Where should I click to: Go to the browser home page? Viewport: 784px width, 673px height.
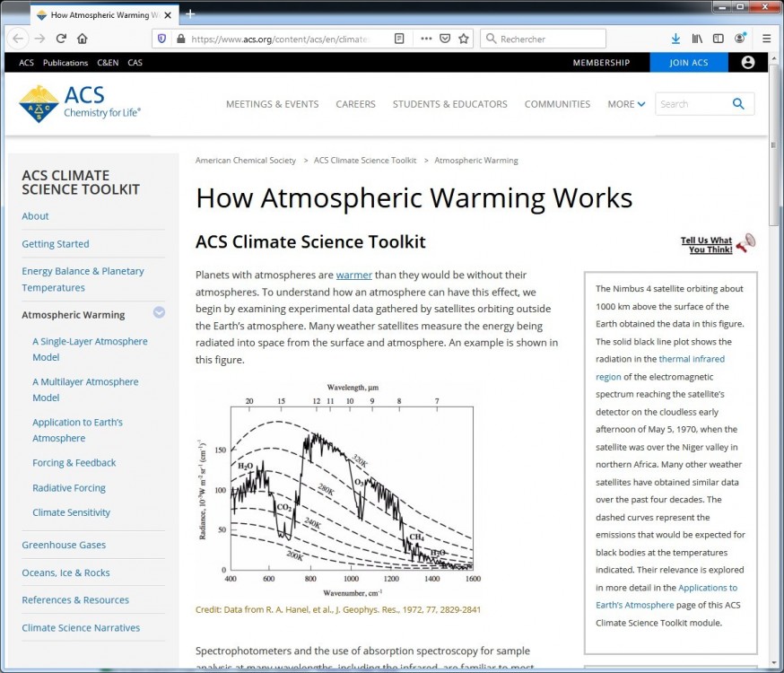coord(83,39)
